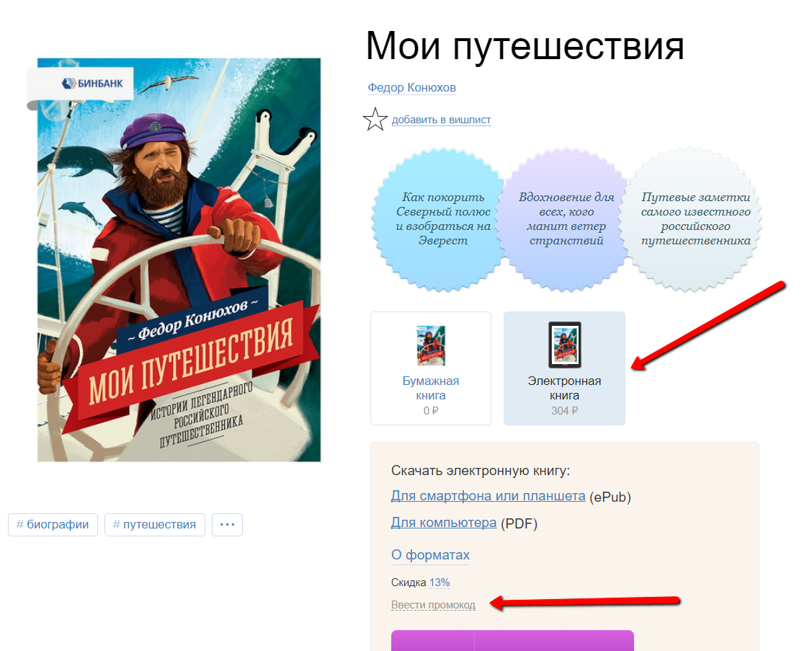
Task: Click the grey badge about travel notes
Action: click(x=695, y=219)
